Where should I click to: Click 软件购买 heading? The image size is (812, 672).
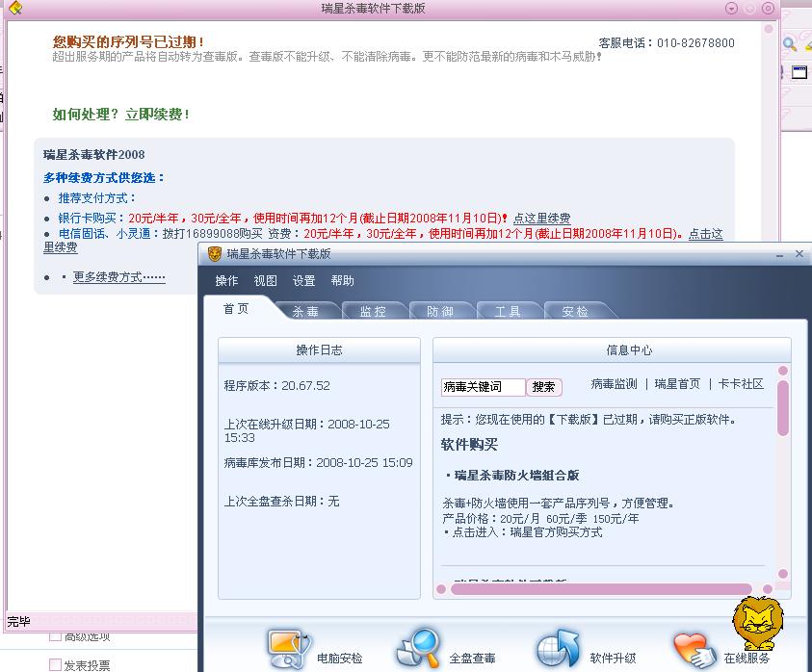tap(469, 444)
